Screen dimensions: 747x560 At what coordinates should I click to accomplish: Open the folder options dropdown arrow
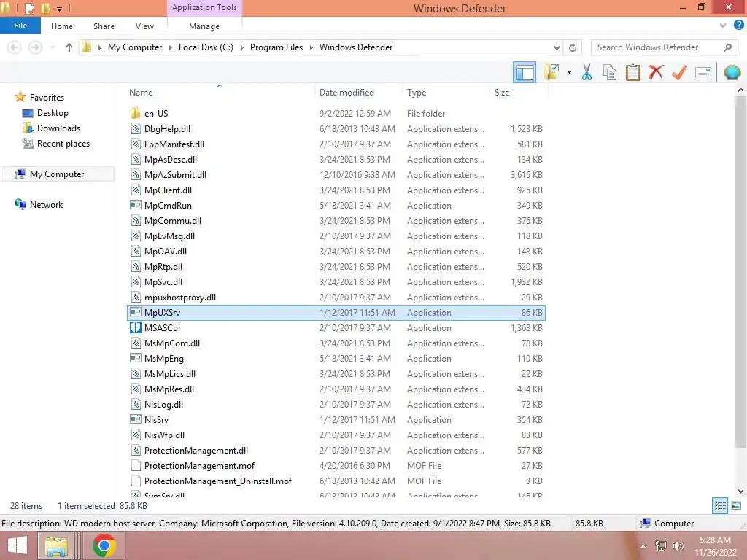pyautogui.click(x=569, y=72)
